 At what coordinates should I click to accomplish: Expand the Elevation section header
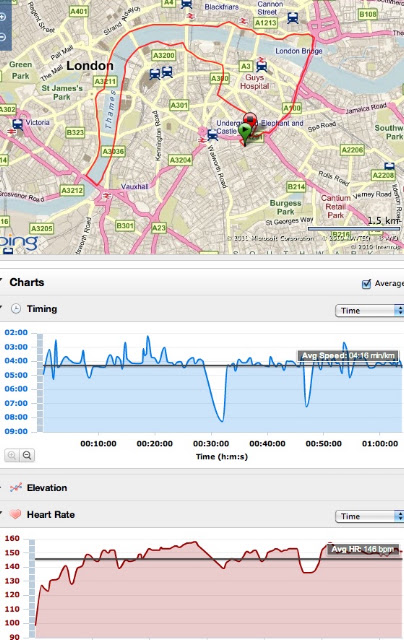click(x=202, y=488)
